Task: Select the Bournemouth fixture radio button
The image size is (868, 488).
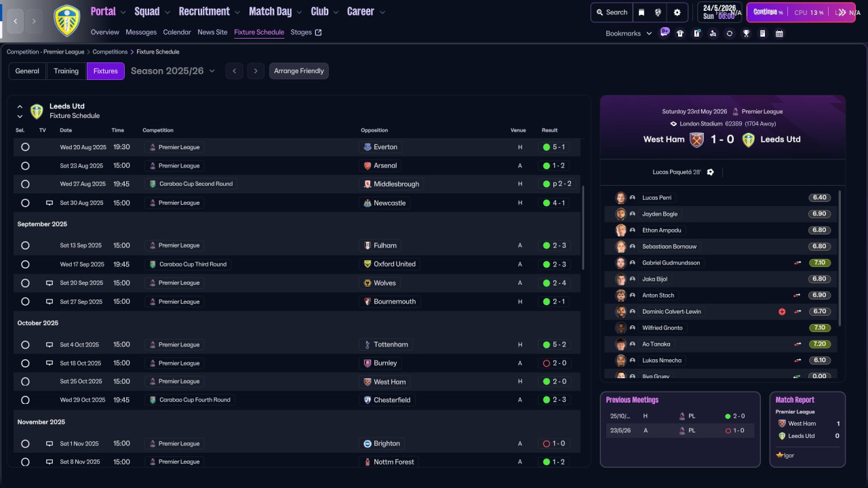Action: pos(25,302)
